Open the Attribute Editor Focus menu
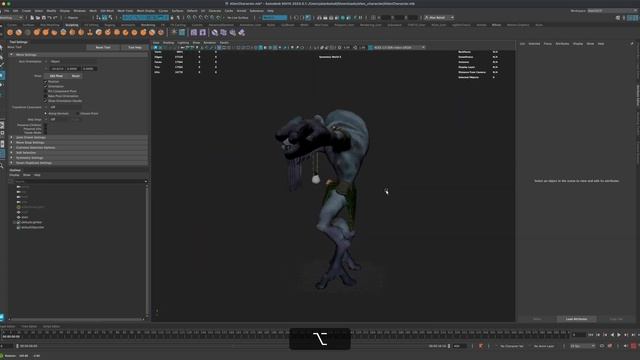640x360 pixels. (x=547, y=44)
